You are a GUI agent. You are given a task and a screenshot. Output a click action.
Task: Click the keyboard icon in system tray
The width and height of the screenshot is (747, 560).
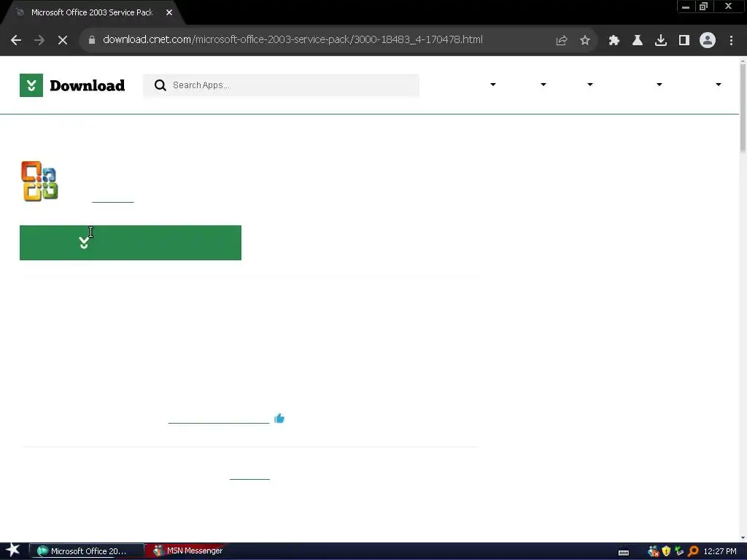pyautogui.click(x=624, y=552)
